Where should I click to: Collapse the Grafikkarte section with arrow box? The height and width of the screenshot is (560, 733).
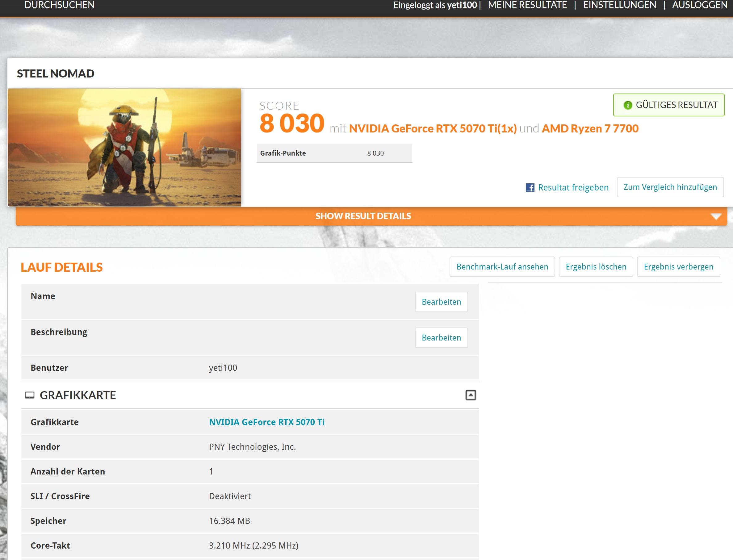click(x=470, y=395)
